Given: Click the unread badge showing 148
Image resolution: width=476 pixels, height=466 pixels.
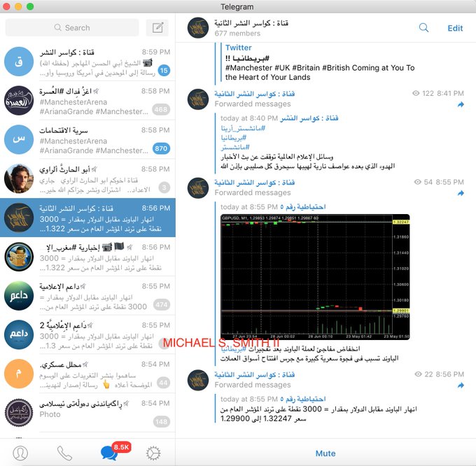Looking at the screenshot, I should coord(161,422).
